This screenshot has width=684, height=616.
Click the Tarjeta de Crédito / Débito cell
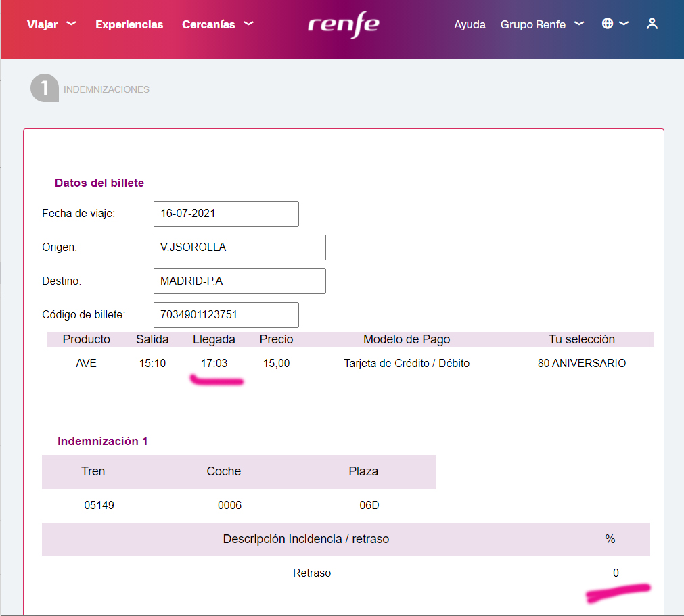[x=407, y=363]
